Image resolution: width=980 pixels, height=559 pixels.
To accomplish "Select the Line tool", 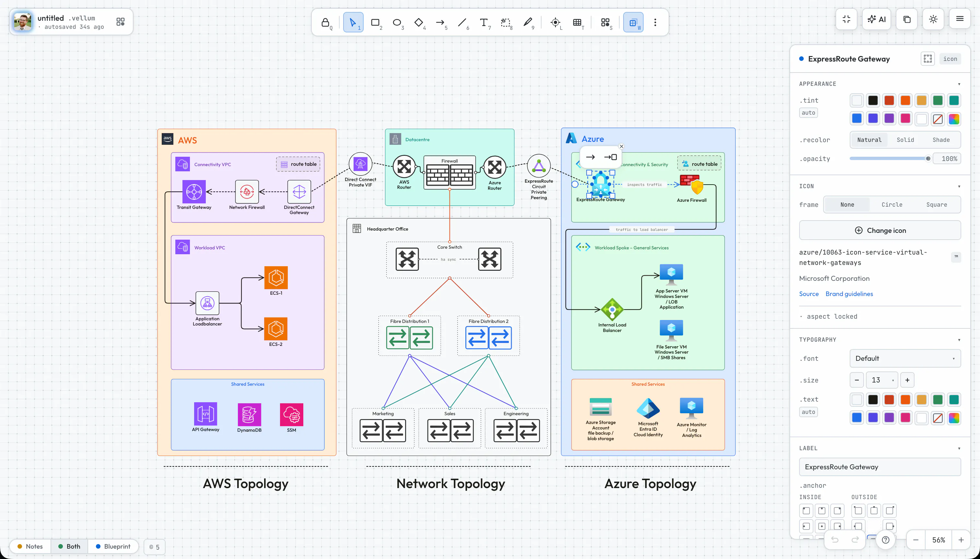I will tap(462, 22).
